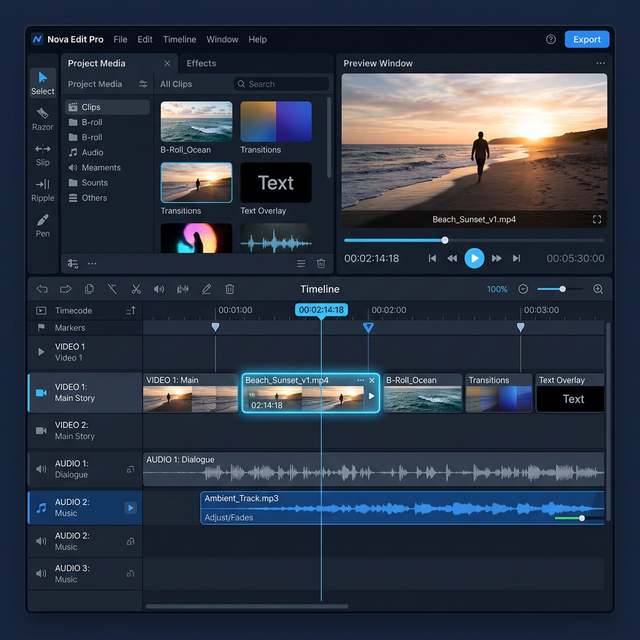The image size is (640, 640).
Task: Click the timeline zoom slider handle
Action: coord(563,289)
